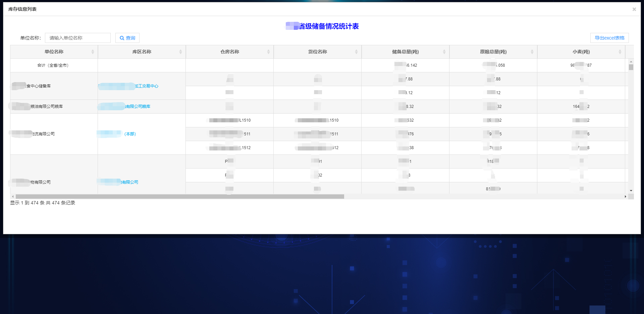Click the horizontal scrollbar left arrow
The height and width of the screenshot is (314, 644).
coord(13,197)
